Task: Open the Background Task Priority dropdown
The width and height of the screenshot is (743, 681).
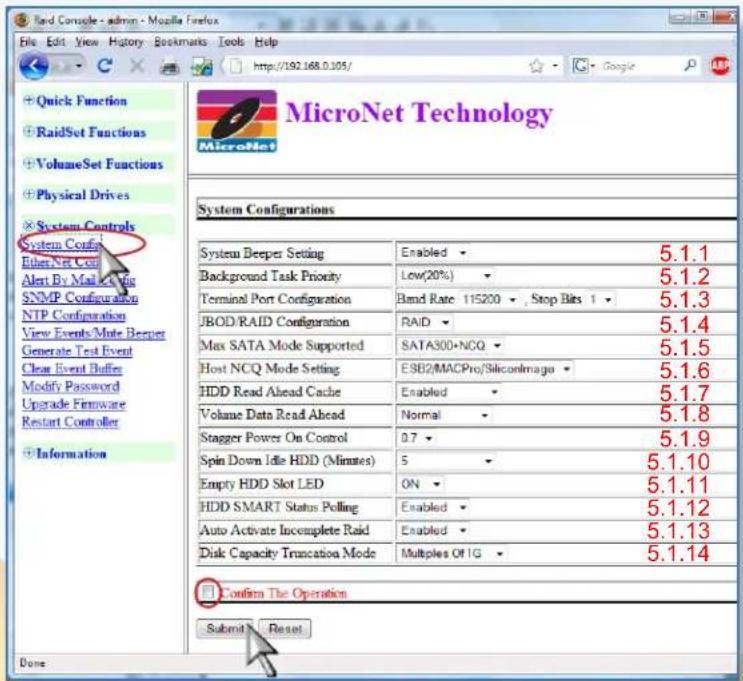Action: (x=446, y=275)
